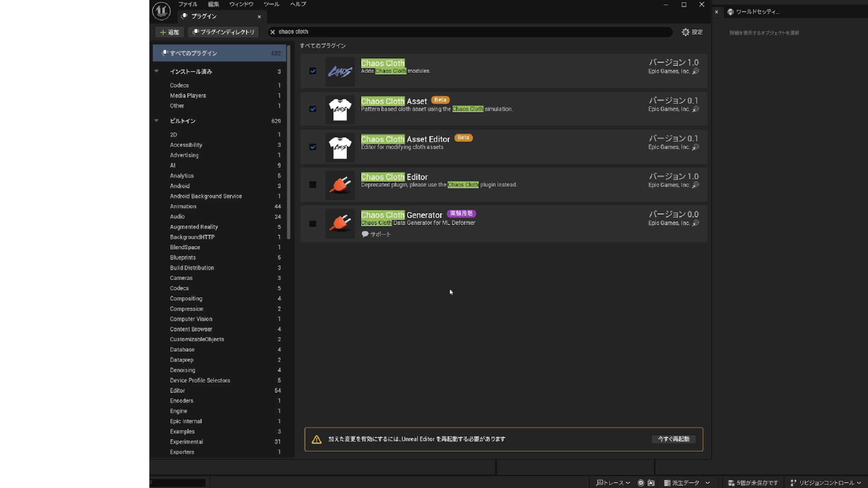Image resolution: width=868 pixels, height=488 pixels.
Task: Click the Chaos Cloth vendor link icon
Action: pos(696,71)
